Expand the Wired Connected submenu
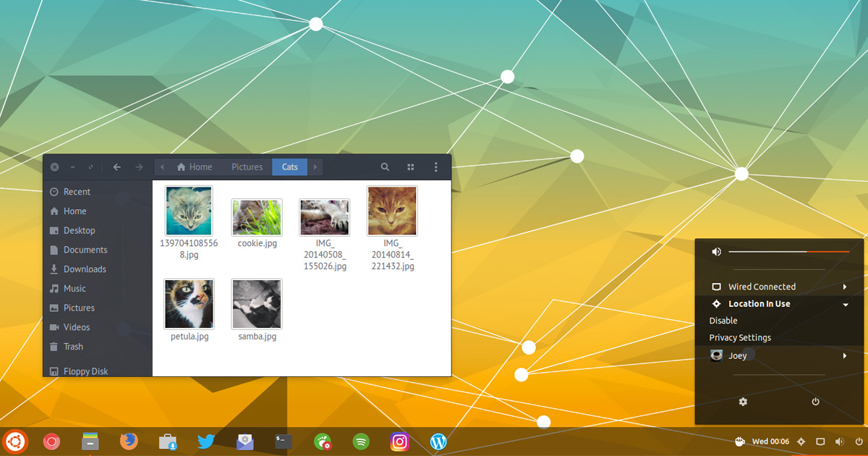868x456 pixels. tap(845, 286)
